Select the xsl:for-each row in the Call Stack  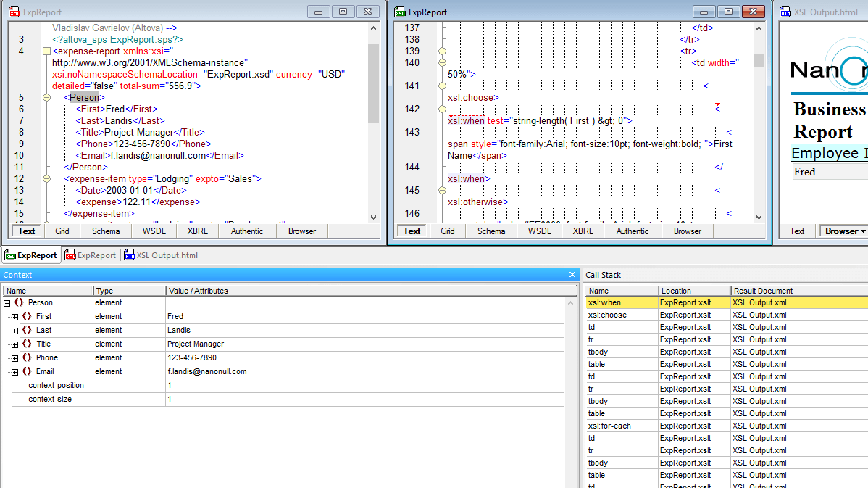click(609, 426)
